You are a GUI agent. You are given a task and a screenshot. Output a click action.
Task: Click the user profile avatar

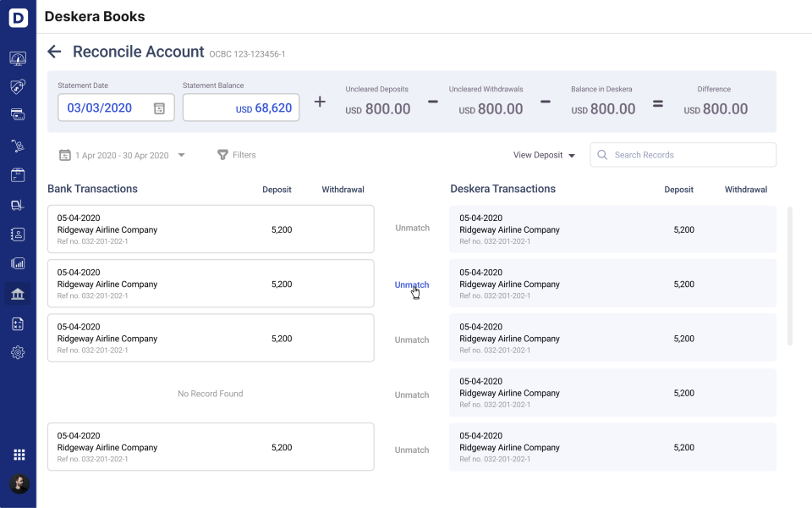click(x=19, y=483)
